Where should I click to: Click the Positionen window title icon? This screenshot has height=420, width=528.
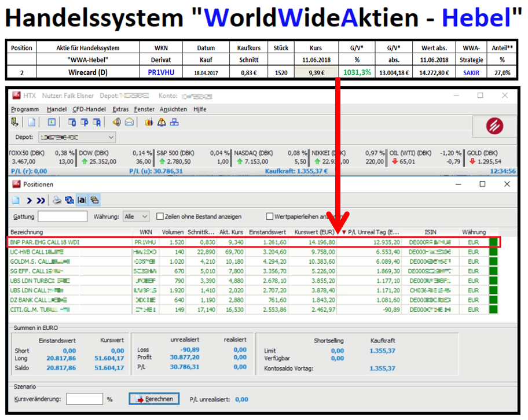click(x=16, y=184)
